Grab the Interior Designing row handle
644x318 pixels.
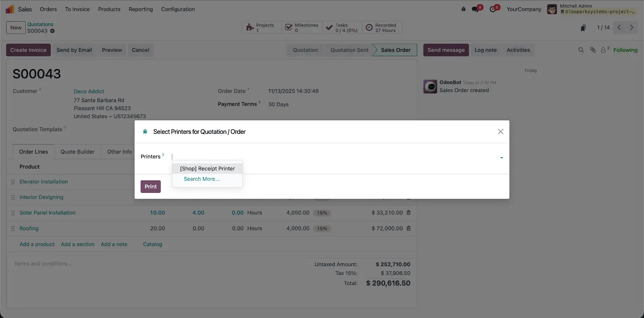point(13,197)
